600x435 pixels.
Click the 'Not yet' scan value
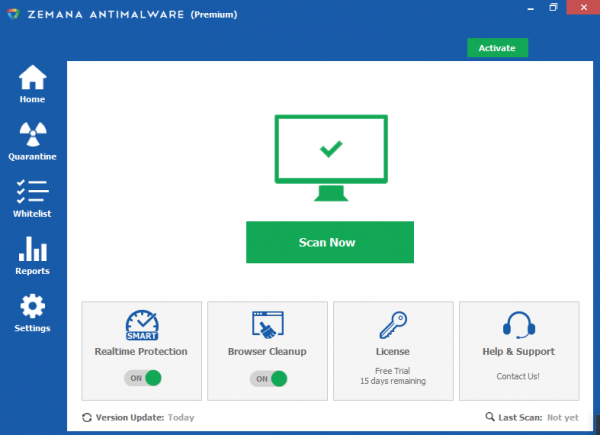pos(563,417)
